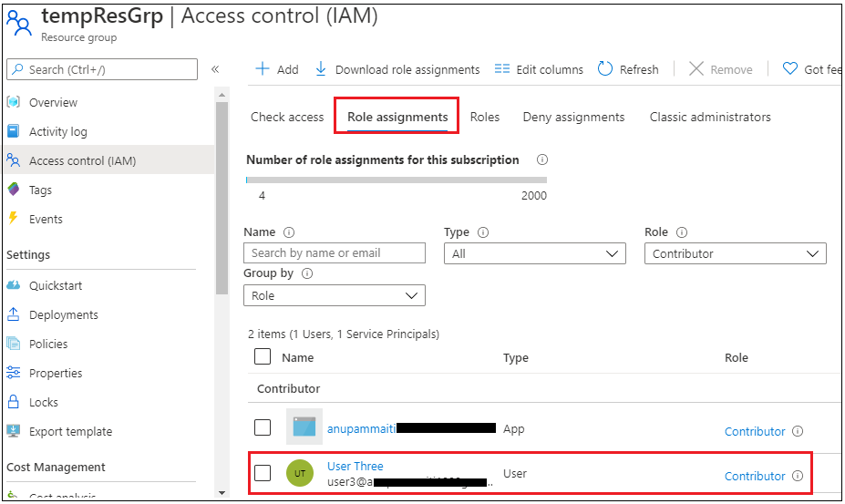The image size is (845, 504).
Task: Click the Access control (IAM) people icon
Action: [x=14, y=160]
